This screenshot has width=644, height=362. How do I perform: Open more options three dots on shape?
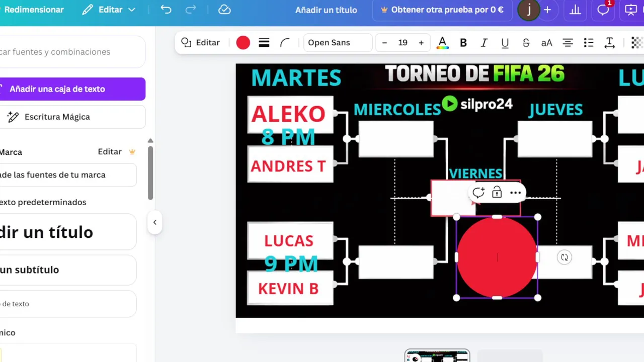(515, 193)
